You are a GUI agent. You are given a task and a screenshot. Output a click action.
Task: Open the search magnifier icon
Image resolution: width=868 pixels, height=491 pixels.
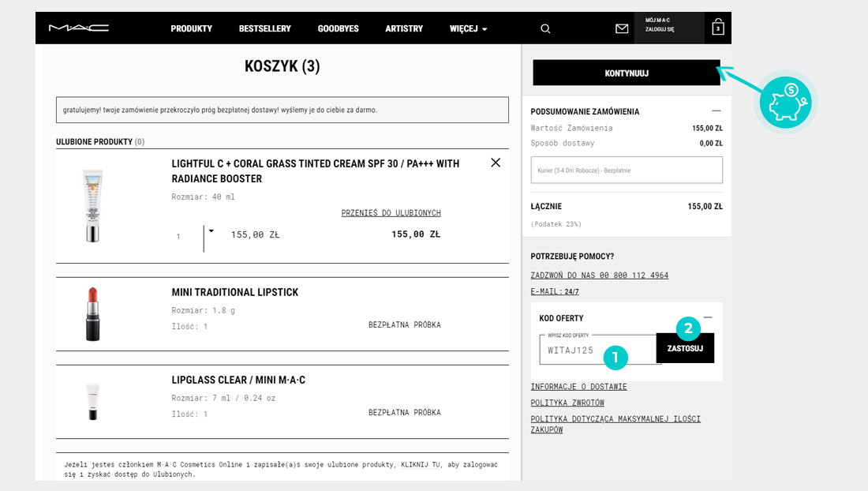coord(545,28)
